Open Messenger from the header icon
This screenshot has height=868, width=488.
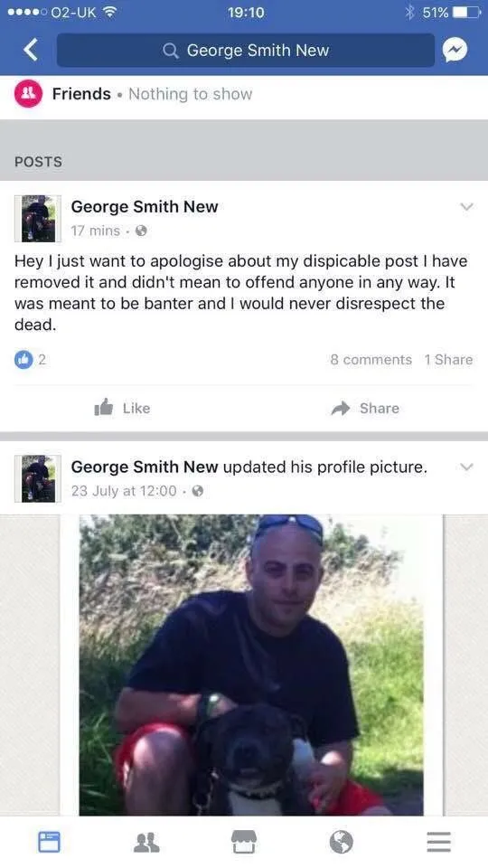pyautogui.click(x=455, y=51)
